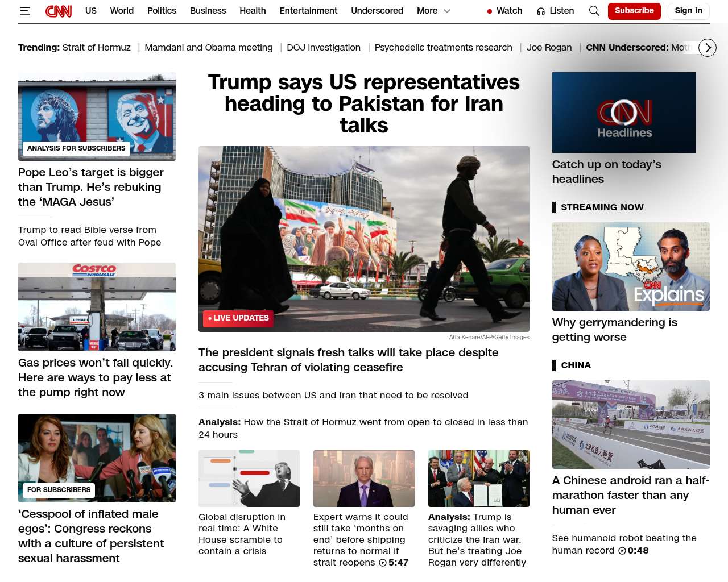
Task: Open the Oval Office signing photo thumbnail
Action: (479, 479)
